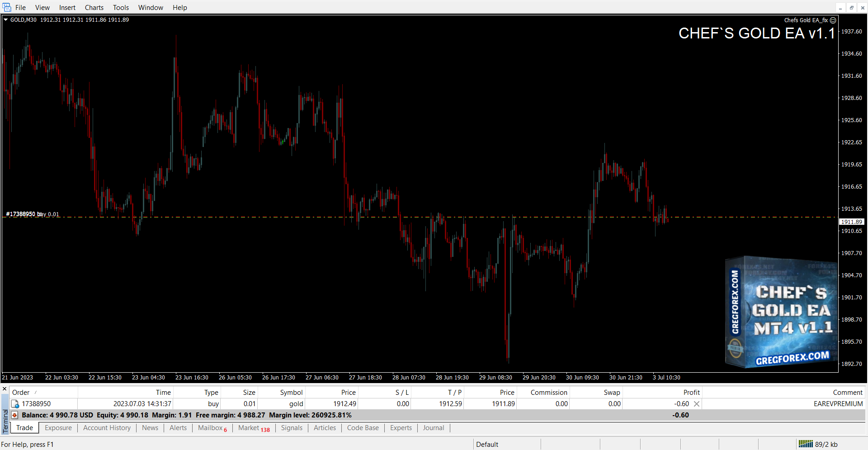Screen dimensions: 868x450
Task: Open the Default profile selector in status bar
Action: coord(487,444)
